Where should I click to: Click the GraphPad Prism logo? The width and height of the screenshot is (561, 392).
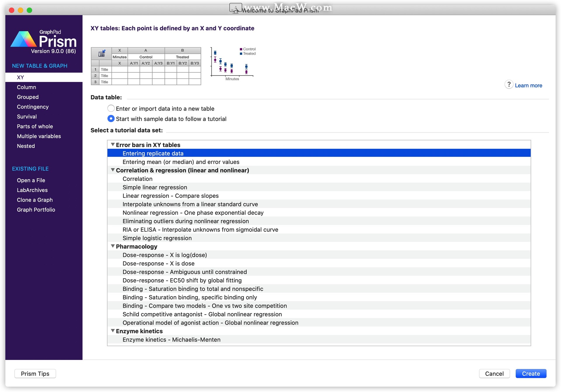pyautogui.click(x=44, y=40)
